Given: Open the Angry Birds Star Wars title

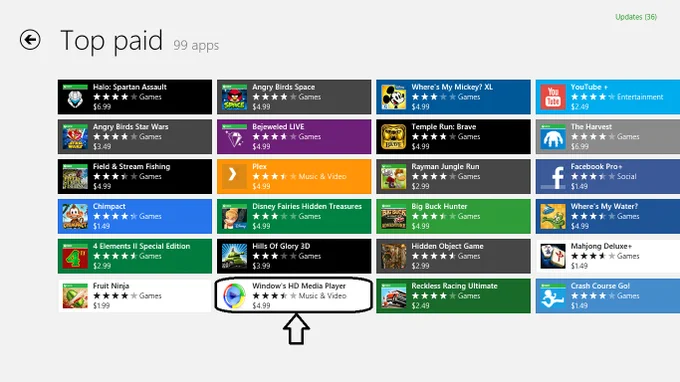Looking at the screenshot, I should click(131, 127).
